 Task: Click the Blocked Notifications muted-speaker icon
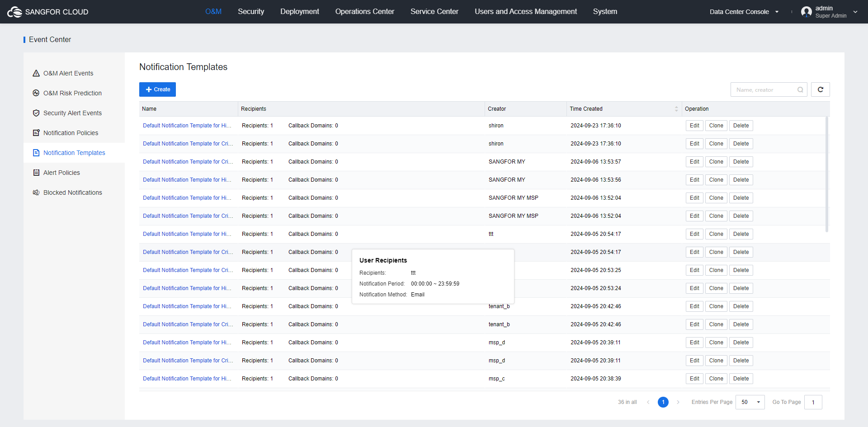pos(36,192)
